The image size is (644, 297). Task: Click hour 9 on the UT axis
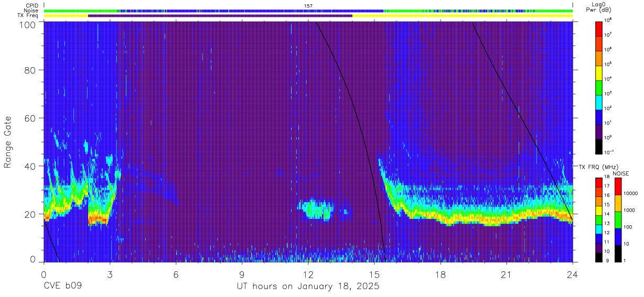(242, 274)
